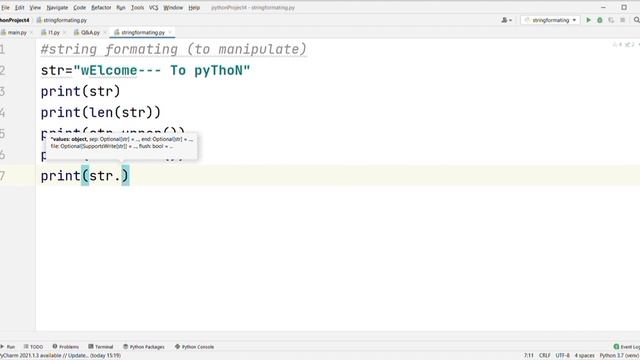Change CRLF line separator in status bar
Image resolution: width=640 pixels, height=360 pixels.
544,356
